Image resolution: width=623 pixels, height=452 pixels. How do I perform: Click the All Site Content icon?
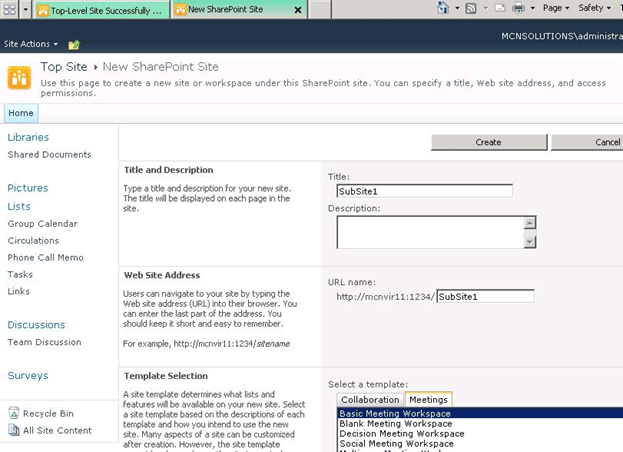14,430
